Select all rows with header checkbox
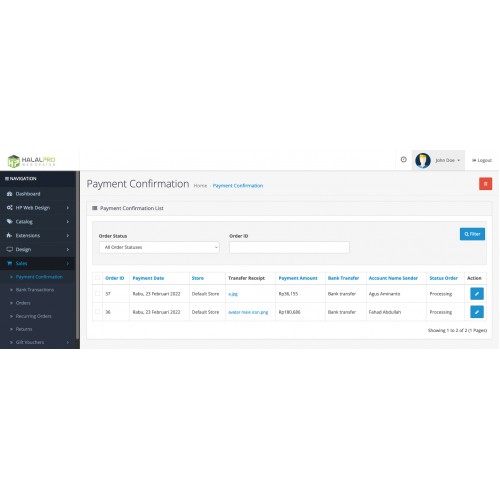This screenshot has height=500, width=500. tap(97, 278)
